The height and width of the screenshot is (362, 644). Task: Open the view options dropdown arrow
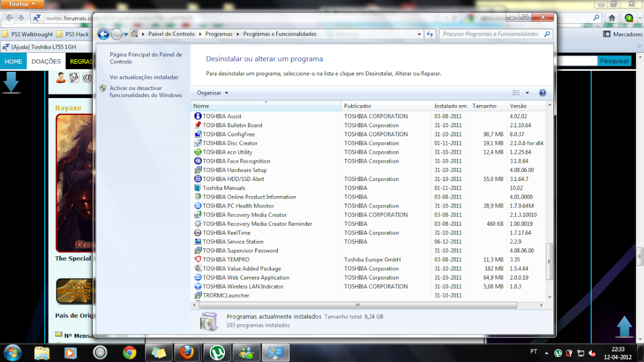pos(527,93)
